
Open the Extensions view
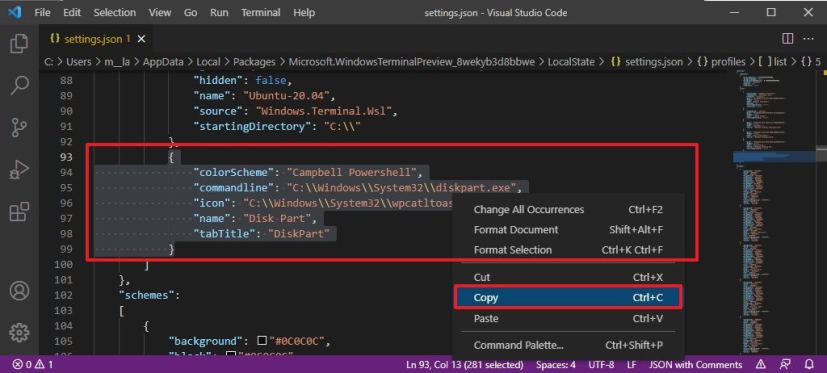click(x=19, y=212)
